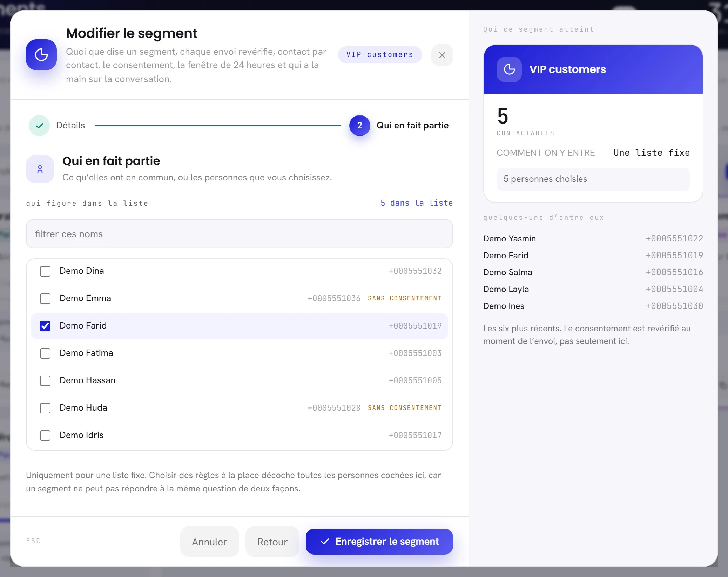This screenshot has width=728, height=577.
Task: Focus the filtrer ces noms field
Action: (x=240, y=234)
